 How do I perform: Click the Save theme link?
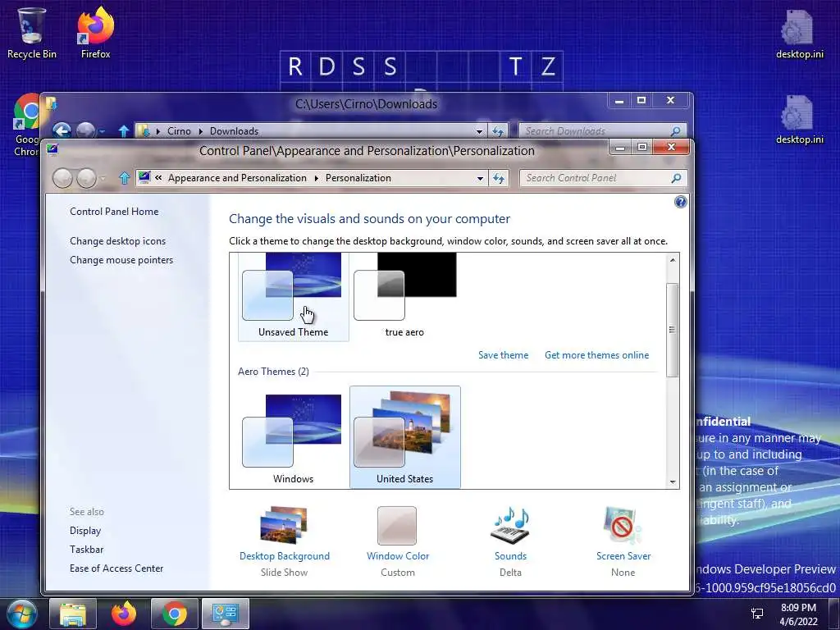(503, 355)
